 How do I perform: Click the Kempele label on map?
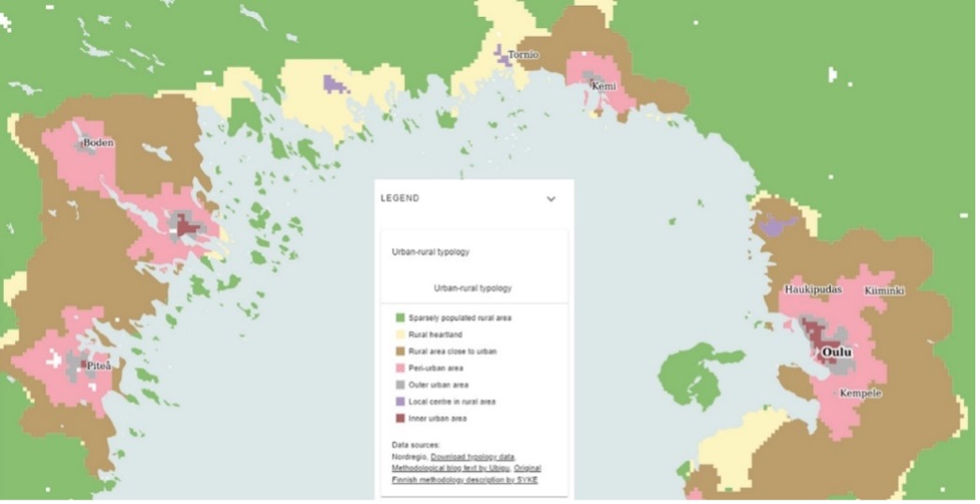(861, 393)
